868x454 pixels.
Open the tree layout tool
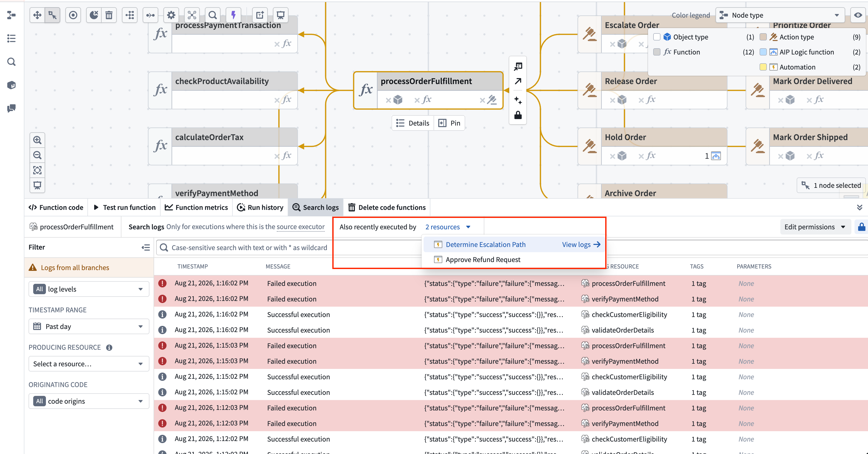coord(130,15)
